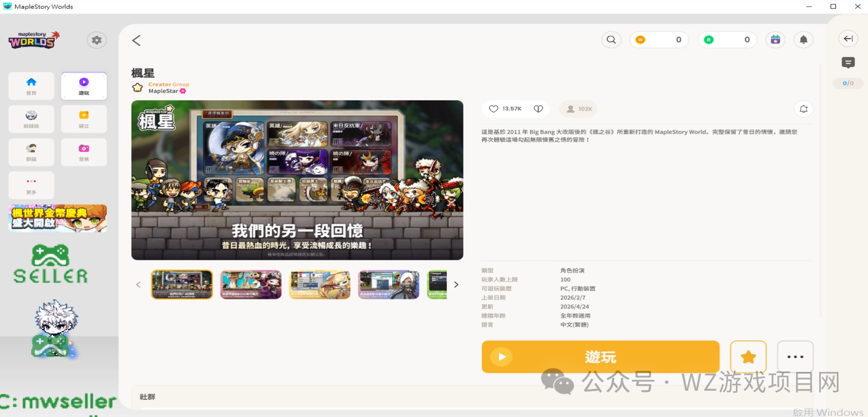868x417 pixels.
Task: Open the notifications bell
Action: pyautogui.click(x=804, y=40)
